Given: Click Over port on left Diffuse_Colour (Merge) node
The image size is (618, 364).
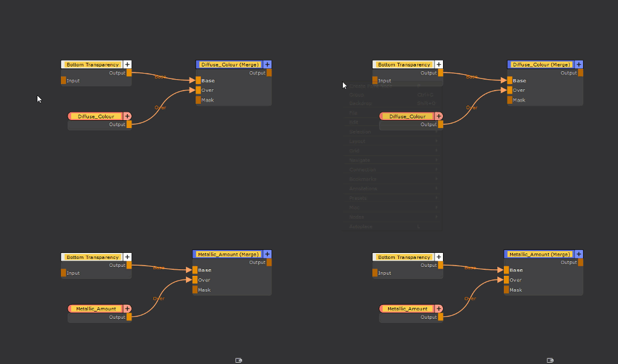Looking at the screenshot, I should click(x=199, y=91).
